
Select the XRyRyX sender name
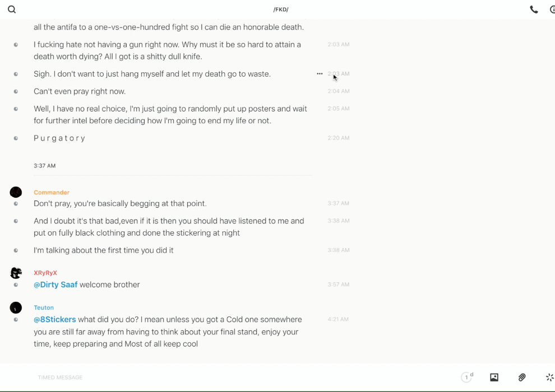[x=45, y=273]
